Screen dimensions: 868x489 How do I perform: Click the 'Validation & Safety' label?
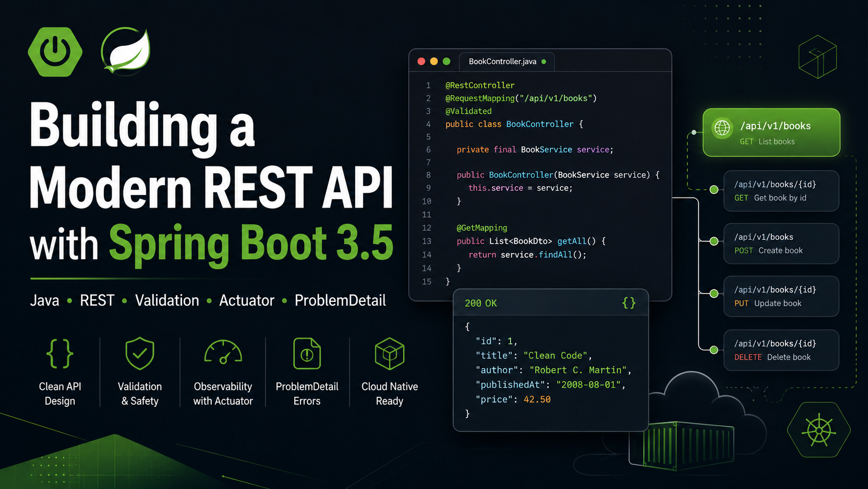click(140, 394)
